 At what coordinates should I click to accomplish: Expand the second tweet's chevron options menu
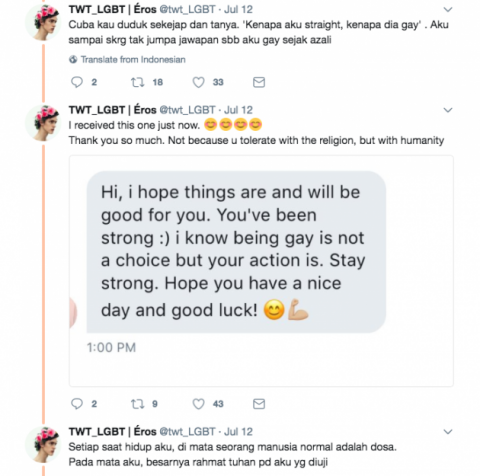tap(448, 110)
